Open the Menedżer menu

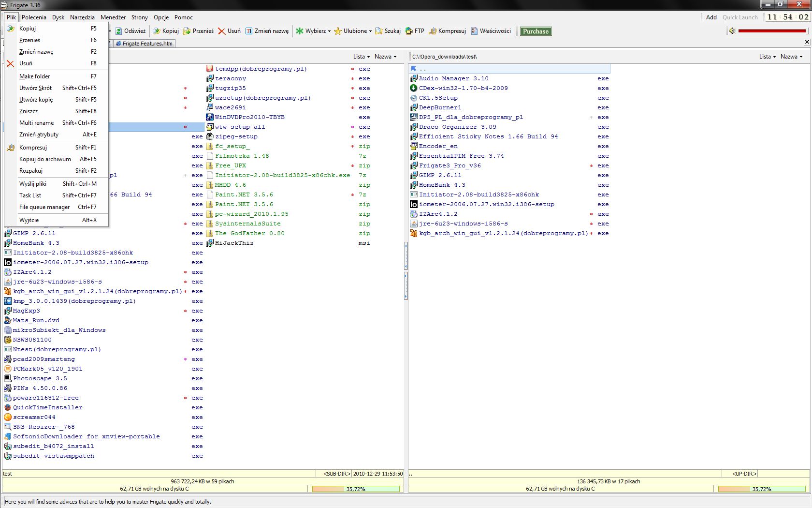coord(113,17)
